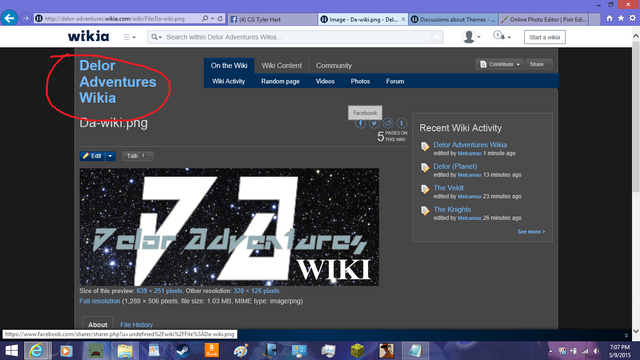Viewport: 640px width, 360px height.
Task: Click Da-wiki.png image preview
Action: pos(229,227)
